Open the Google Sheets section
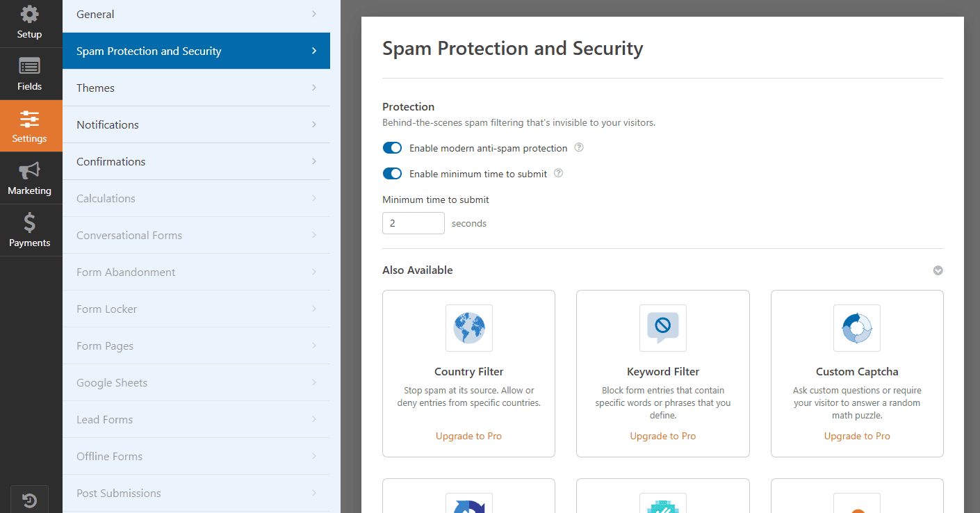This screenshot has height=513, width=980. pos(196,382)
